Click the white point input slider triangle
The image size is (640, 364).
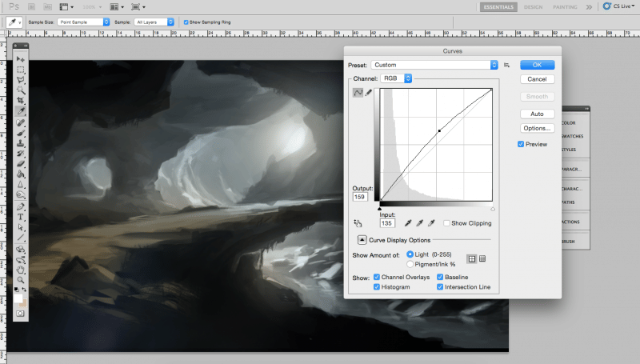point(492,207)
